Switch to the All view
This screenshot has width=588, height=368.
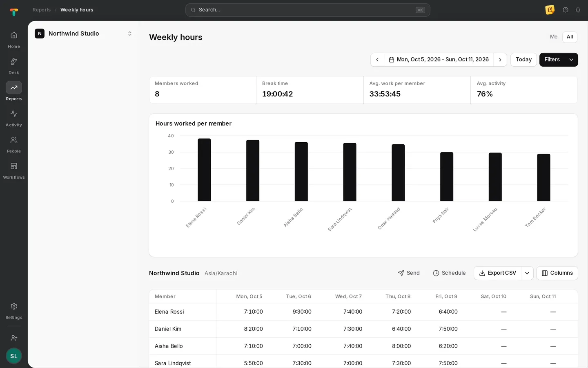(570, 37)
